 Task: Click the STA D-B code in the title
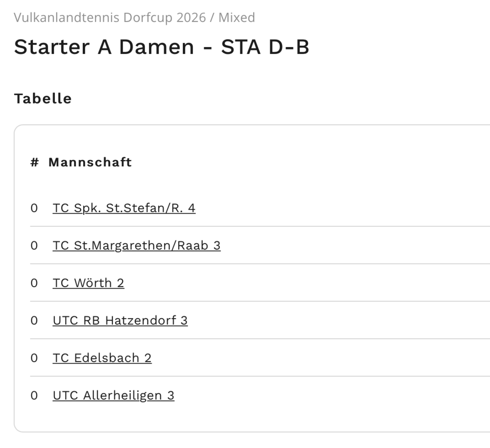[265, 47]
